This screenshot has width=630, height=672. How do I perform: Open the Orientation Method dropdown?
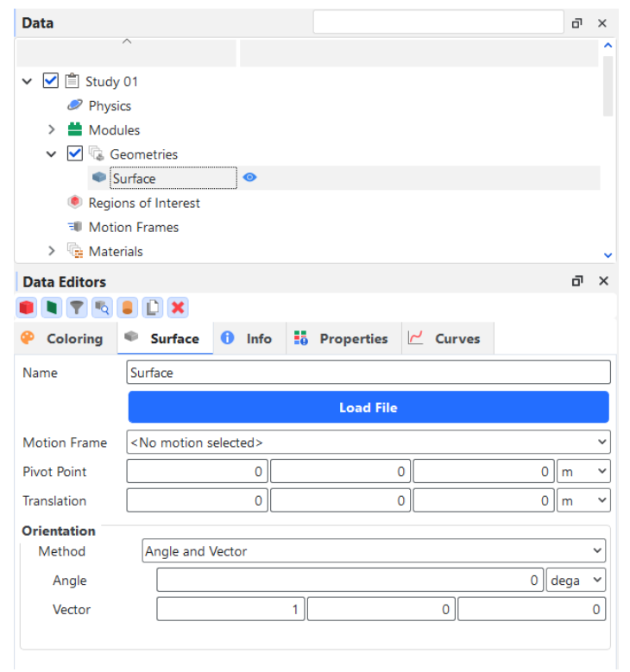point(374,551)
